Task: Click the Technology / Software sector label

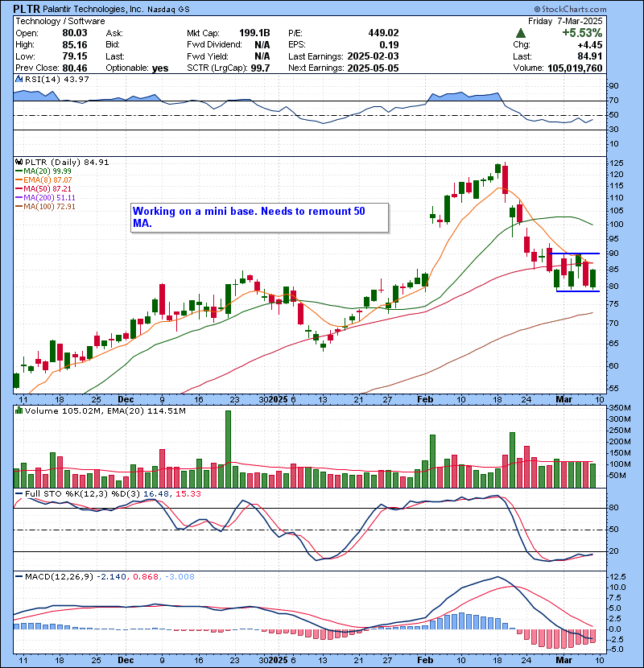Action: pos(60,21)
